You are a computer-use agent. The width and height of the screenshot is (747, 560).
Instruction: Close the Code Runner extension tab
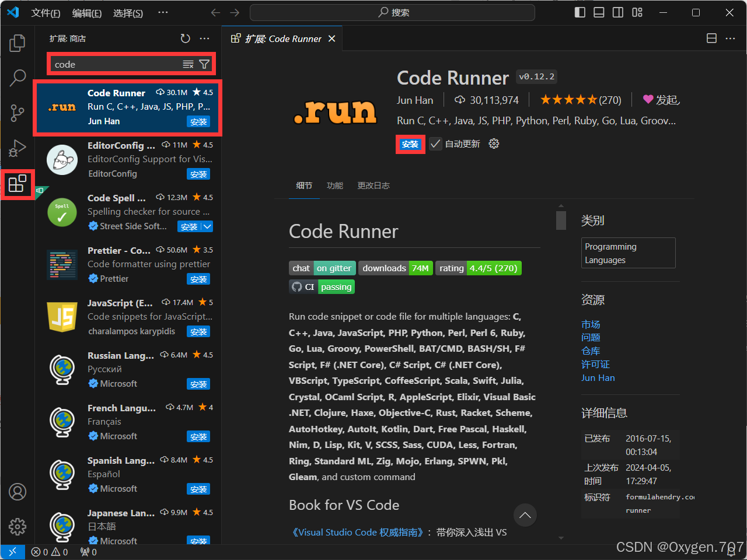pos(331,38)
